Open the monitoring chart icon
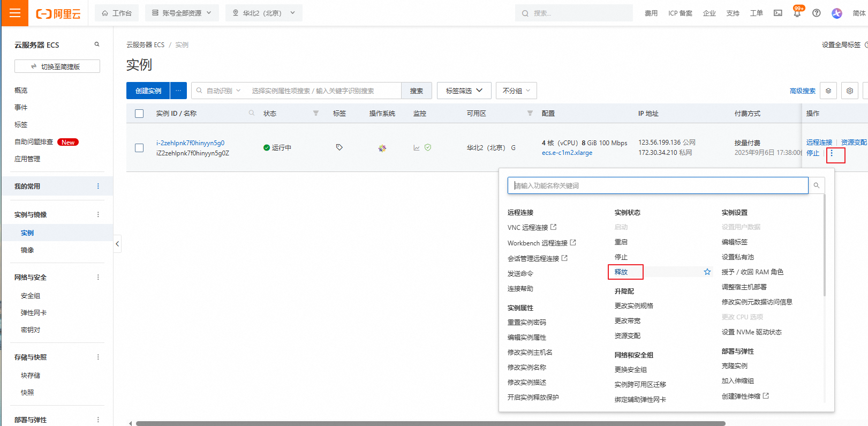The height and width of the screenshot is (426, 868). (417, 148)
